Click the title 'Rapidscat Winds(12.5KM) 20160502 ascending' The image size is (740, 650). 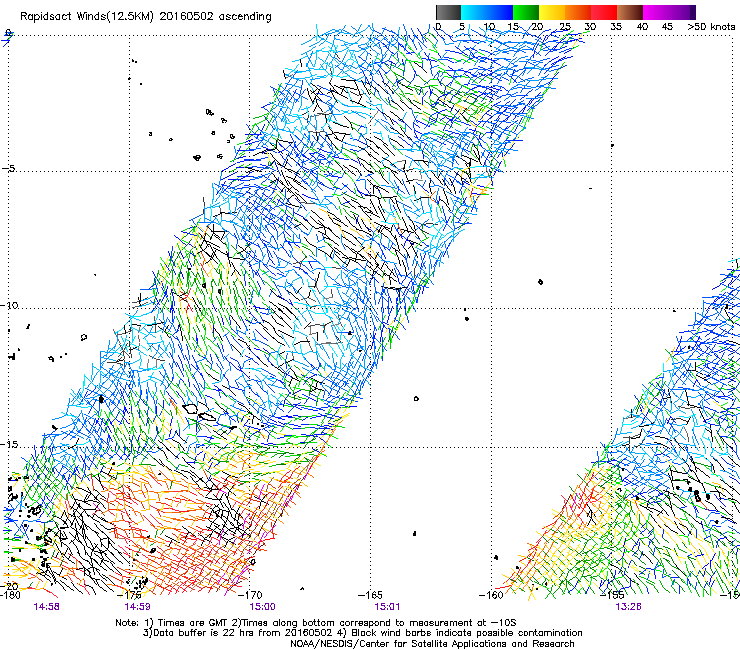click(146, 17)
